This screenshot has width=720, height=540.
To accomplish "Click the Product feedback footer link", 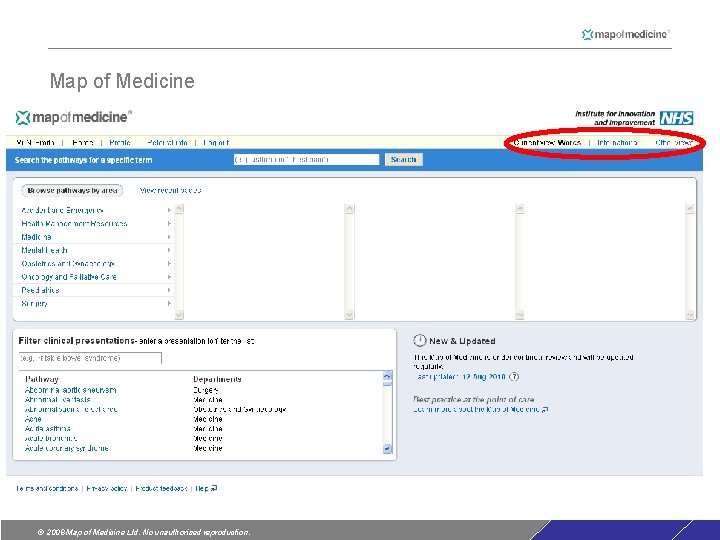I will (x=161, y=488).
